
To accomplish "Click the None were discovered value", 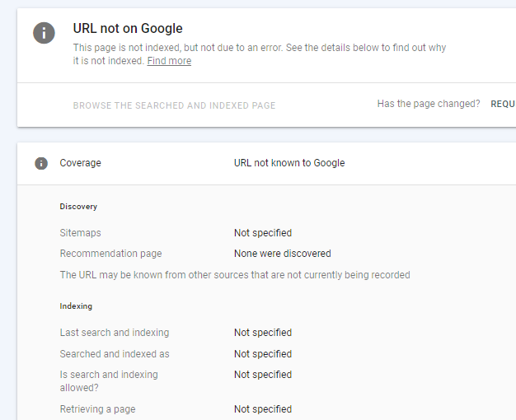I will (283, 254).
